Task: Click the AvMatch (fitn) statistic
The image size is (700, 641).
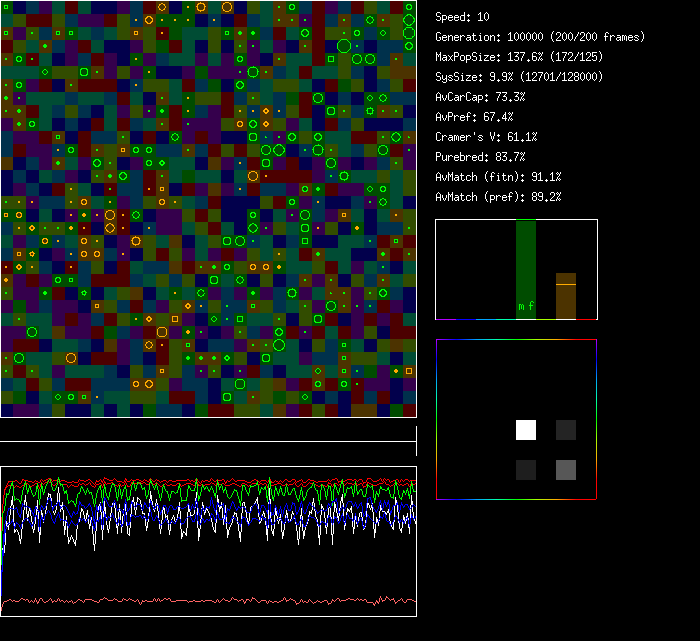Action: 498,177
